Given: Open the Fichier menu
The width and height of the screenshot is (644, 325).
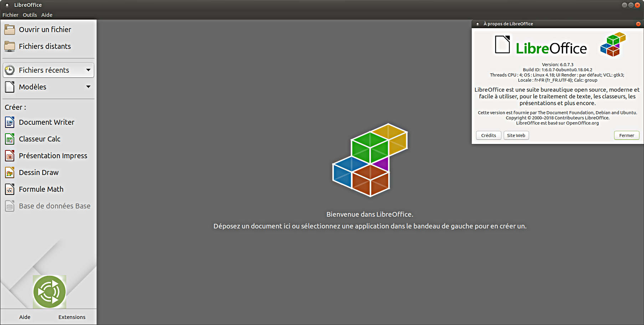Looking at the screenshot, I should point(10,15).
